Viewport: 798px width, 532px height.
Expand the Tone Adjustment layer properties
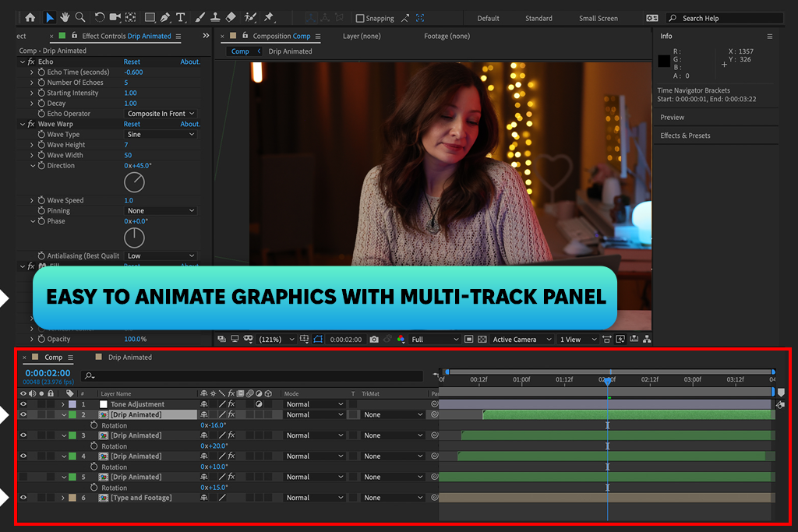pyautogui.click(x=62, y=404)
